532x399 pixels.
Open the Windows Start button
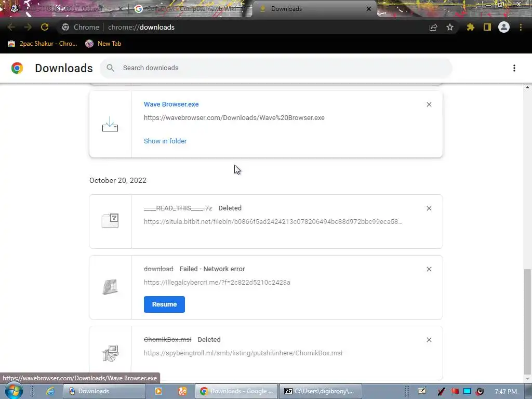click(x=14, y=391)
